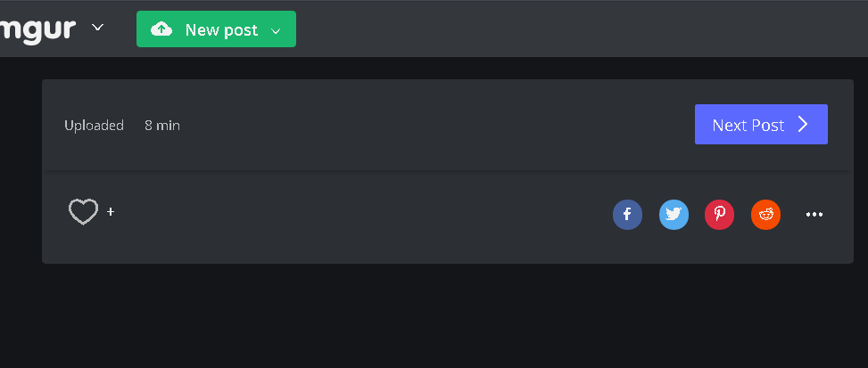The width and height of the screenshot is (868, 368).
Task: Click the "Uploaded" label
Action: click(94, 126)
